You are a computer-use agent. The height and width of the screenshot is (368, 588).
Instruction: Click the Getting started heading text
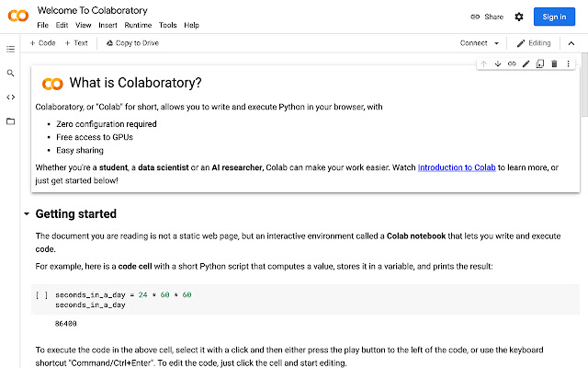(76, 214)
